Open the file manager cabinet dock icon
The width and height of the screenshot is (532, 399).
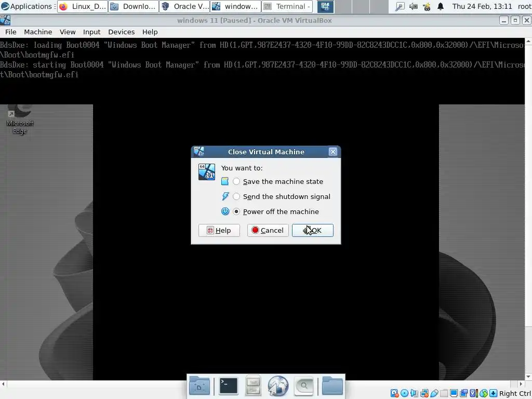click(253, 386)
